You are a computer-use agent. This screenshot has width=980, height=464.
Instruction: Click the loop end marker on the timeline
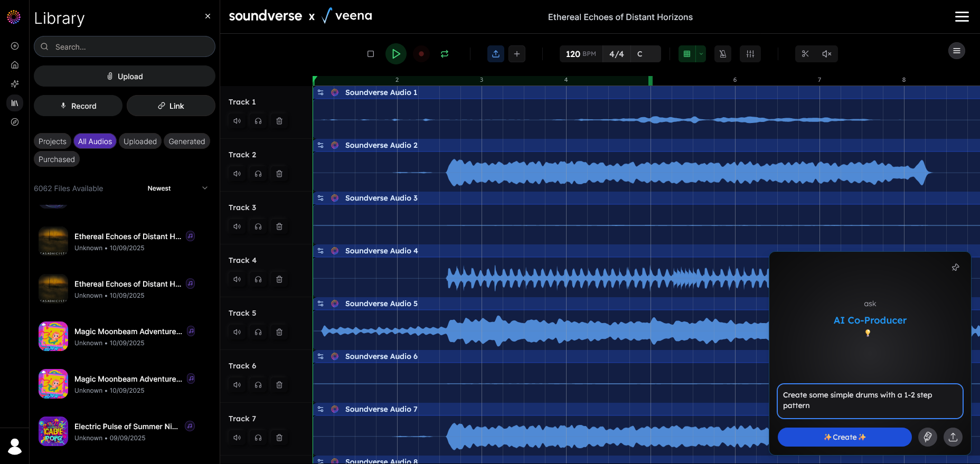coord(651,80)
